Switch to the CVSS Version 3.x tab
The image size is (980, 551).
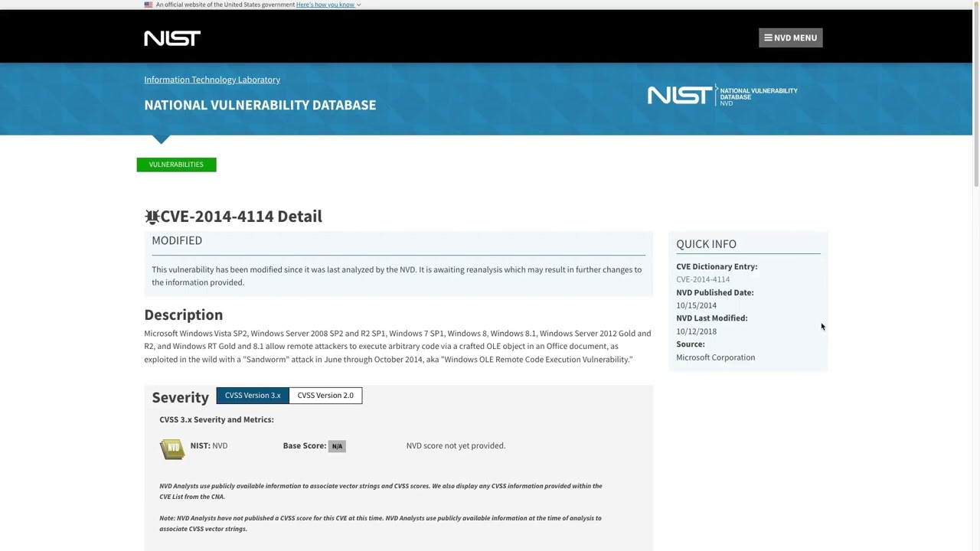253,396
